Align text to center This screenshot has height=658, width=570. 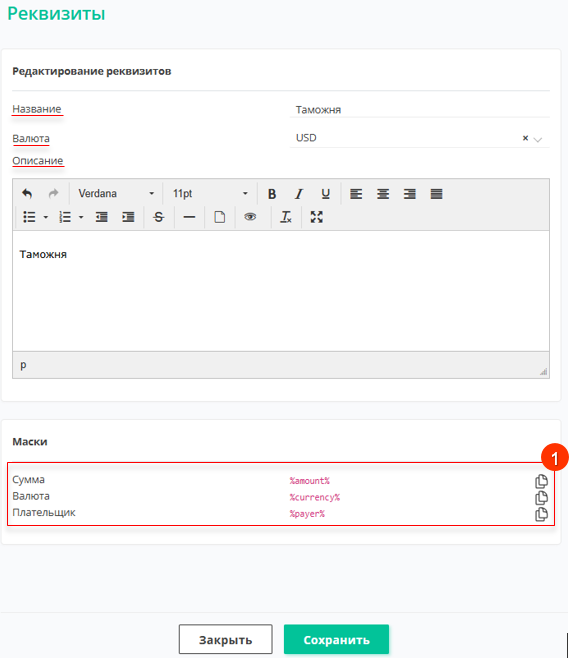click(383, 194)
